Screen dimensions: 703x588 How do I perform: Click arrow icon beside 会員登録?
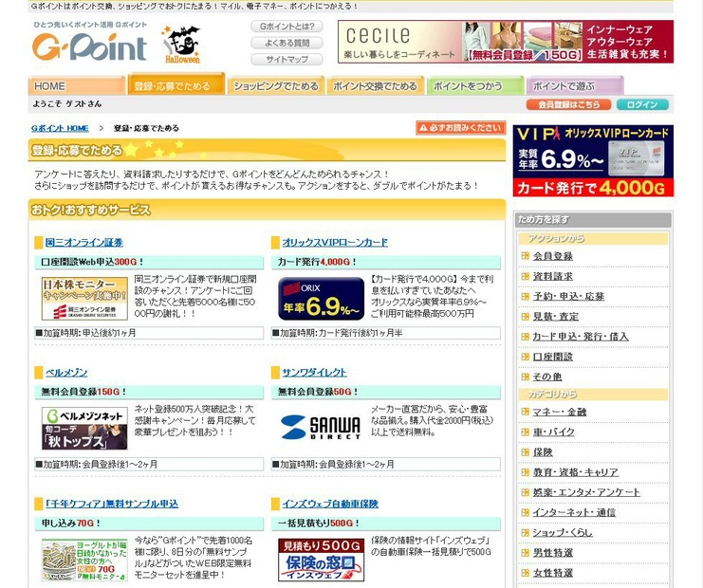click(525, 256)
